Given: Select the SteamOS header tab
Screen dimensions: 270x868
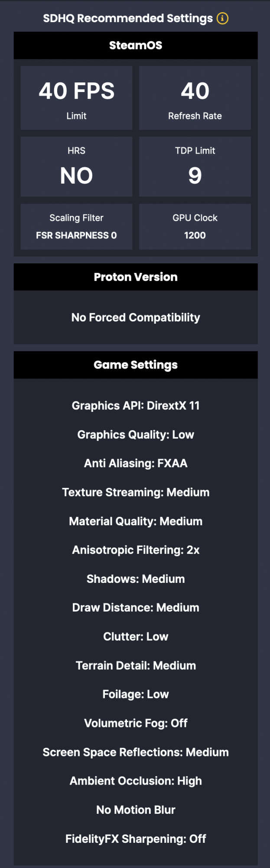Looking at the screenshot, I should (x=136, y=45).
